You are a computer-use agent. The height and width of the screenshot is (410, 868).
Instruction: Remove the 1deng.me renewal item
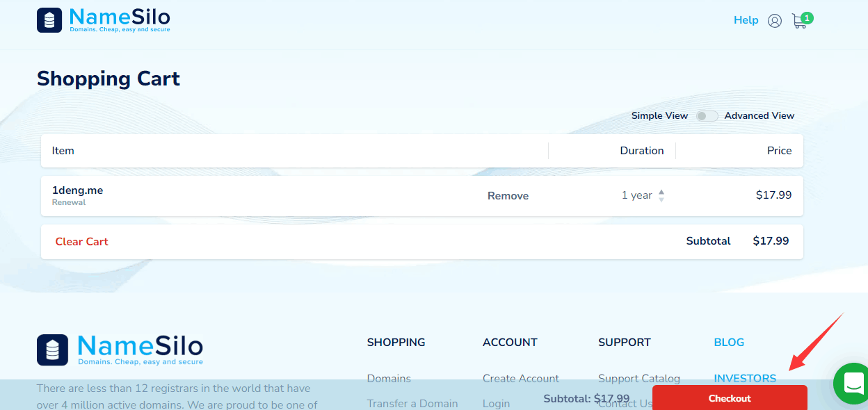pyautogui.click(x=508, y=195)
